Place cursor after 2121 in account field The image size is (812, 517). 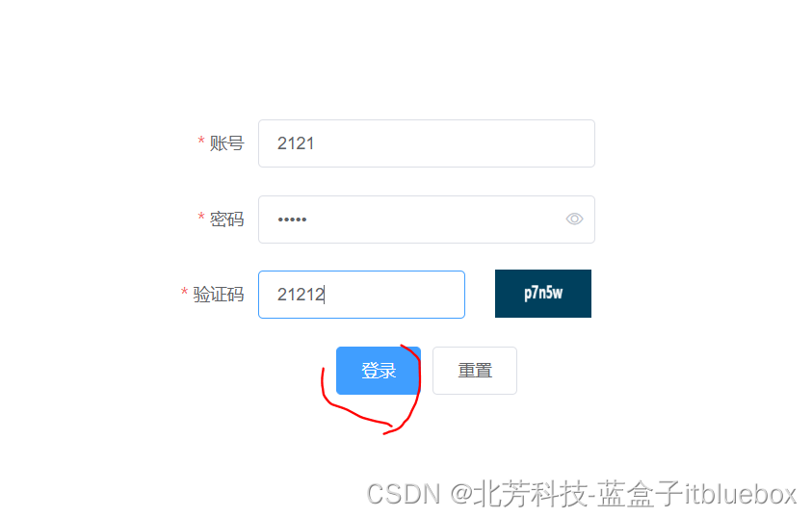[x=315, y=143]
